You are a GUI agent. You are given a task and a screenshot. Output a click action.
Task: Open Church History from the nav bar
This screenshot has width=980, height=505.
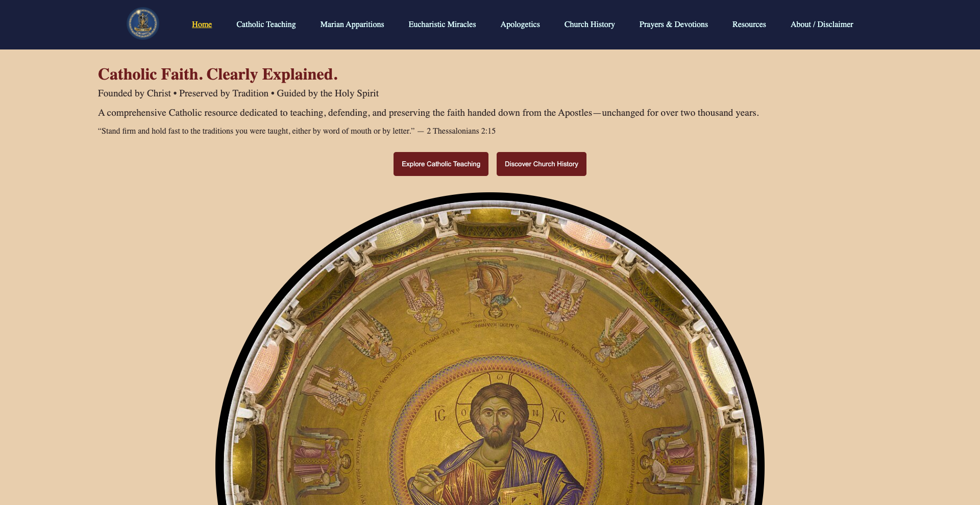(590, 24)
